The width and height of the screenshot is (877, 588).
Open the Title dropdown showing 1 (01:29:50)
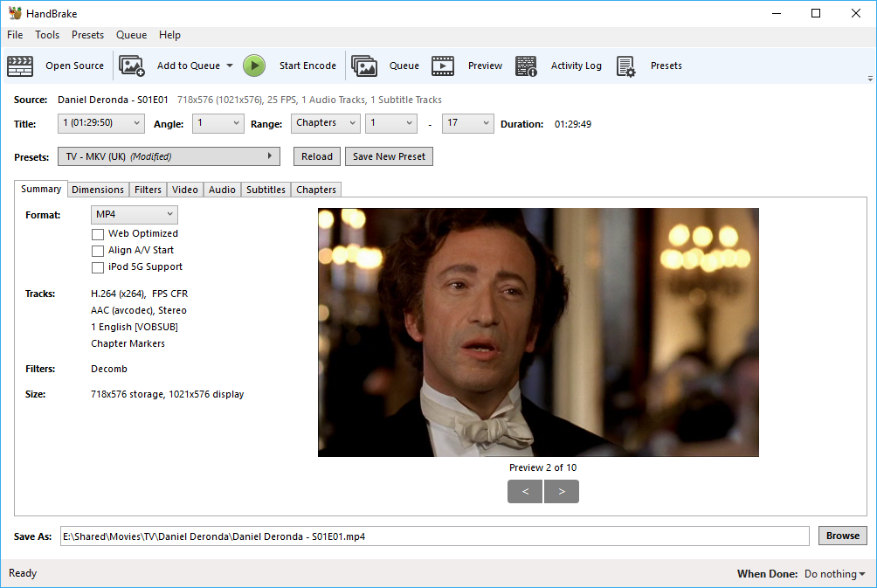coord(101,124)
